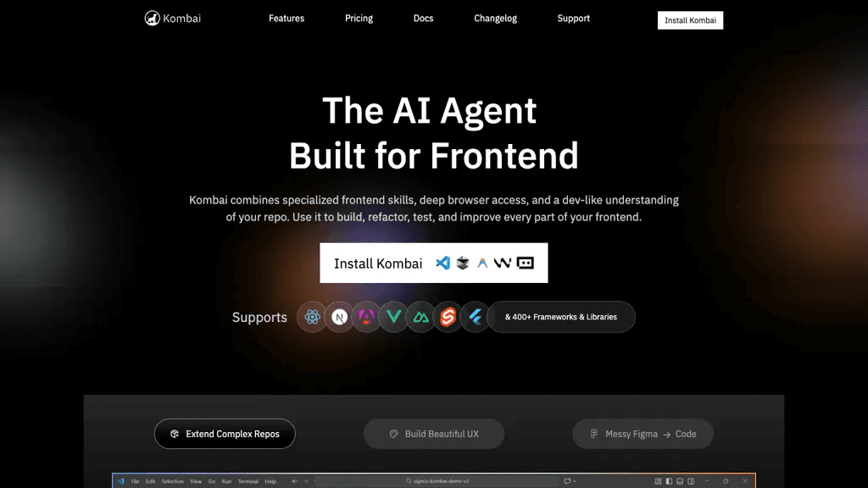The height and width of the screenshot is (488, 868).
Task: Open the Features navigation link
Action: [x=287, y=19]
